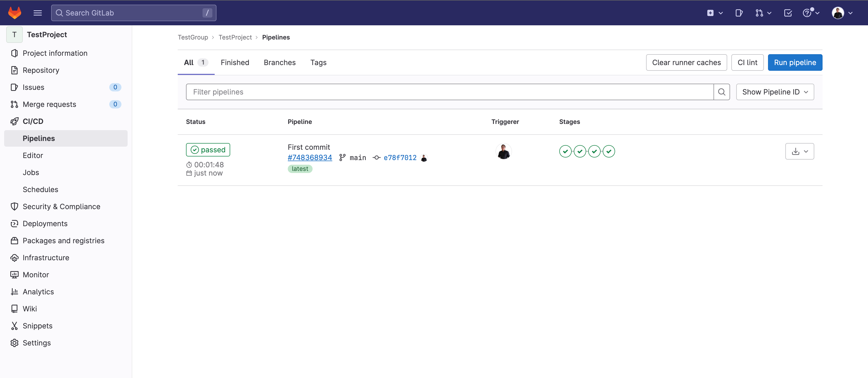Click the Run pipeline button

coord(795,62)
